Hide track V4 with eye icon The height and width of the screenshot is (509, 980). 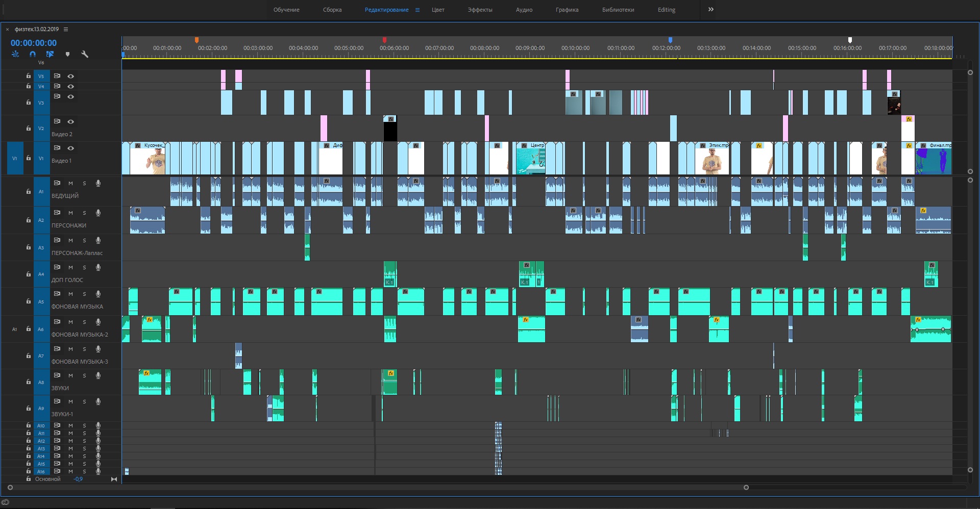click(x=71, y=86)
